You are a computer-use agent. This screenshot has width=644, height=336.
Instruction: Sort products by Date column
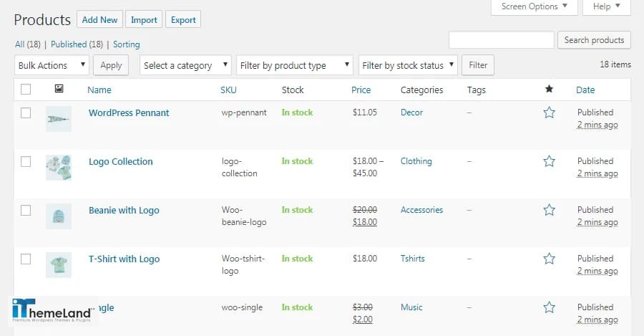click(x=585, y=90)
